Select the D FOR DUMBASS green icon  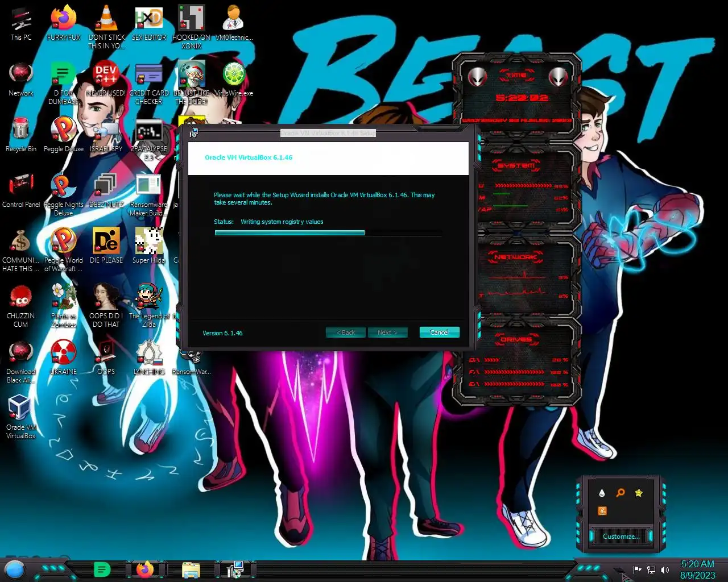[63, 83]
